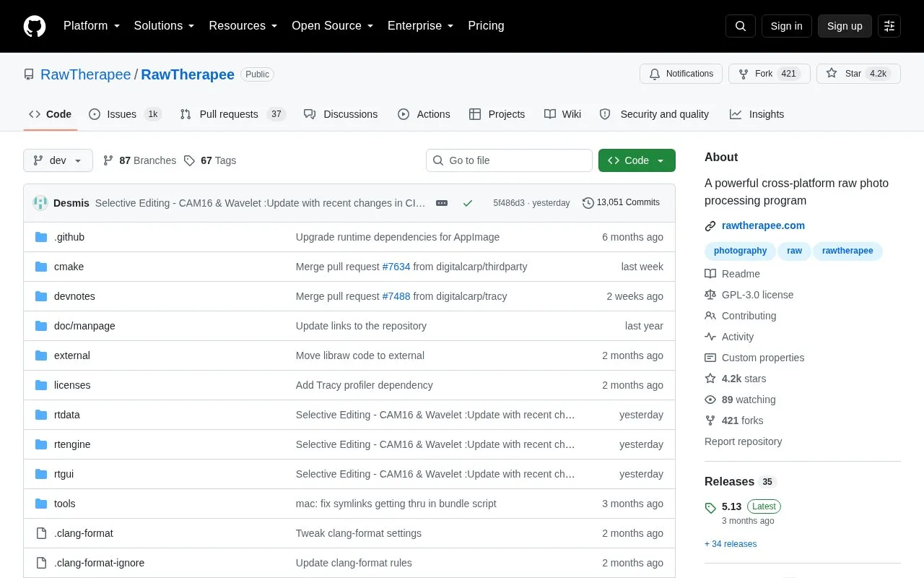Switch to the Issues tab
924x578 pixels.
tap(125, 114)
